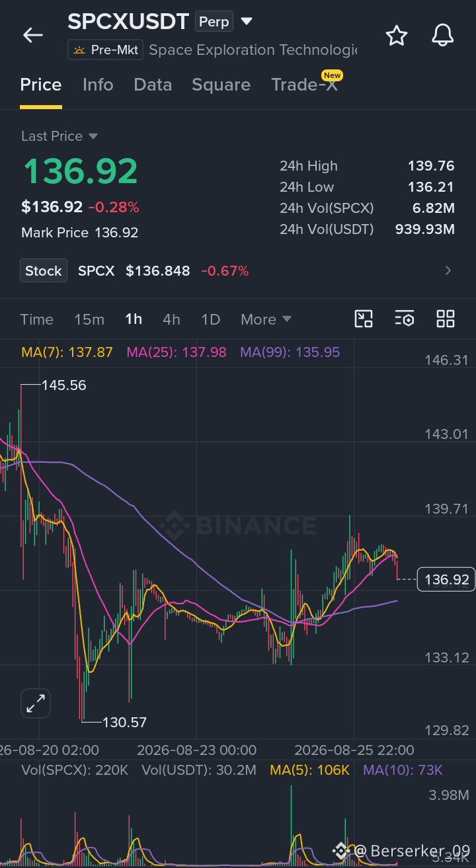476x868 pixels.
Task: Tap the MA(99): 135.95 indicator label
Action: coord(290,352)
